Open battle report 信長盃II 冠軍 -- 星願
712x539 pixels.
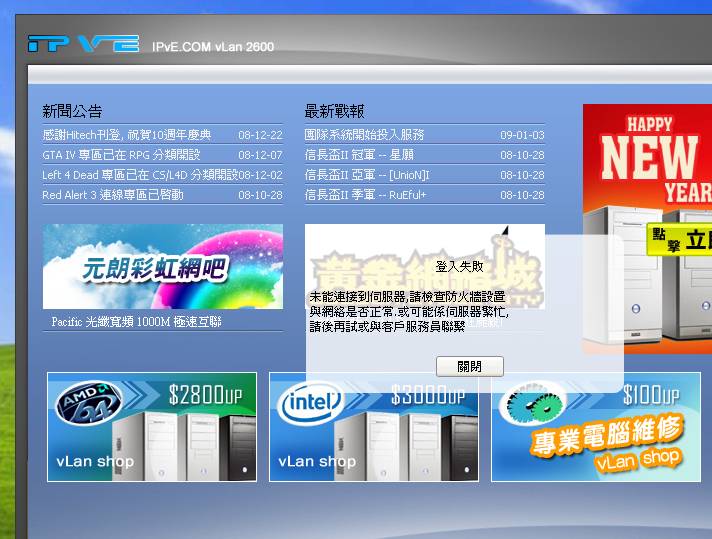[359, 155]
